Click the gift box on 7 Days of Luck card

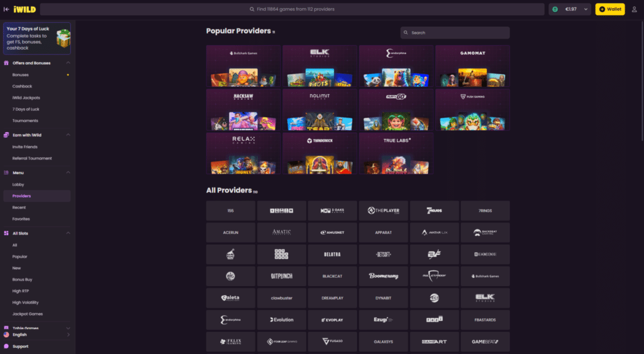[64, 38]
